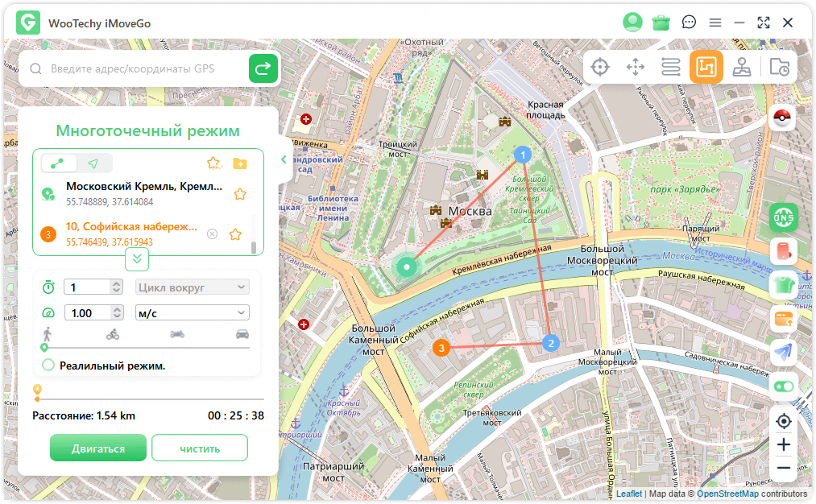Open the hamburger main menu
Screen dimensions: 816x504
[x=715, y=23]
